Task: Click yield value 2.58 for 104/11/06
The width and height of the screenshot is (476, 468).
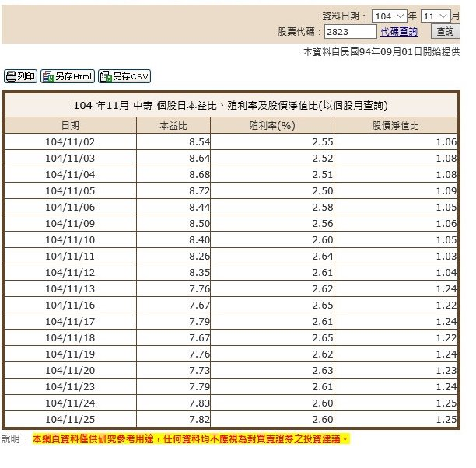Action: click(323, 208)
